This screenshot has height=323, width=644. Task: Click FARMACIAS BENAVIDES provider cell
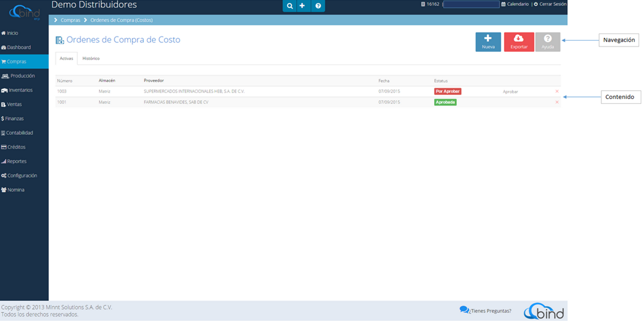(x=176, y=102)
